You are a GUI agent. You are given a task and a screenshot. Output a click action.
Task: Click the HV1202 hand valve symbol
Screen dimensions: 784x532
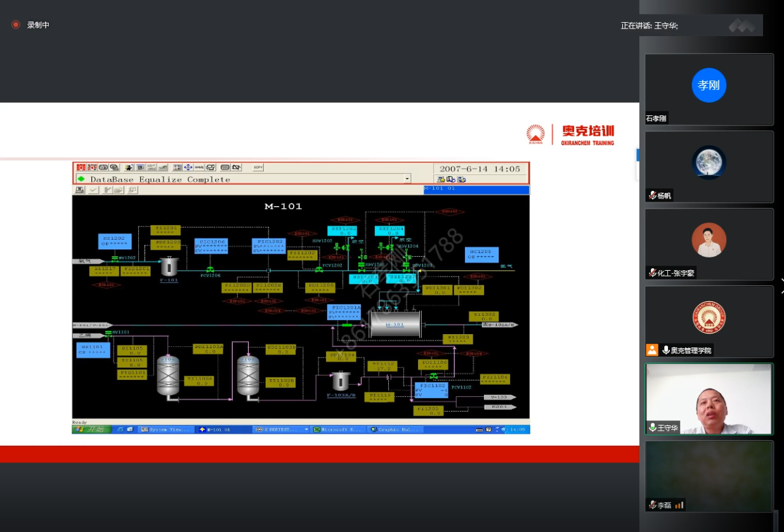(115, 258)
